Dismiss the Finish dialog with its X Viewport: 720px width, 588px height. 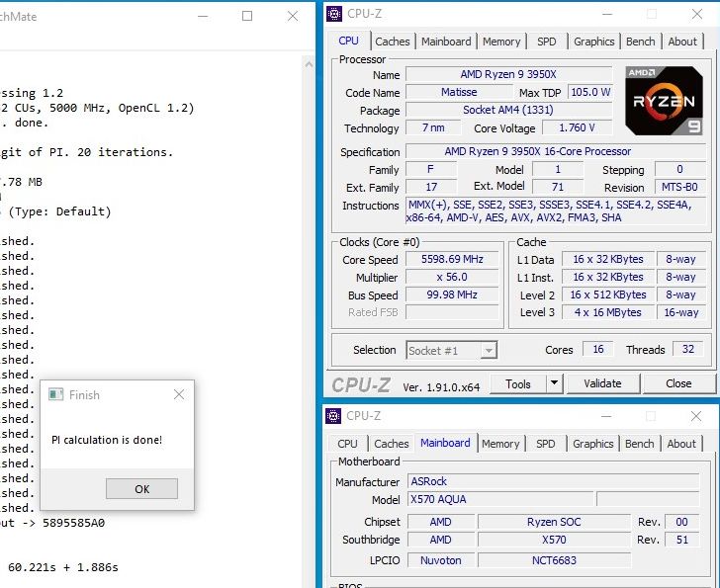[x=179, y=394]
